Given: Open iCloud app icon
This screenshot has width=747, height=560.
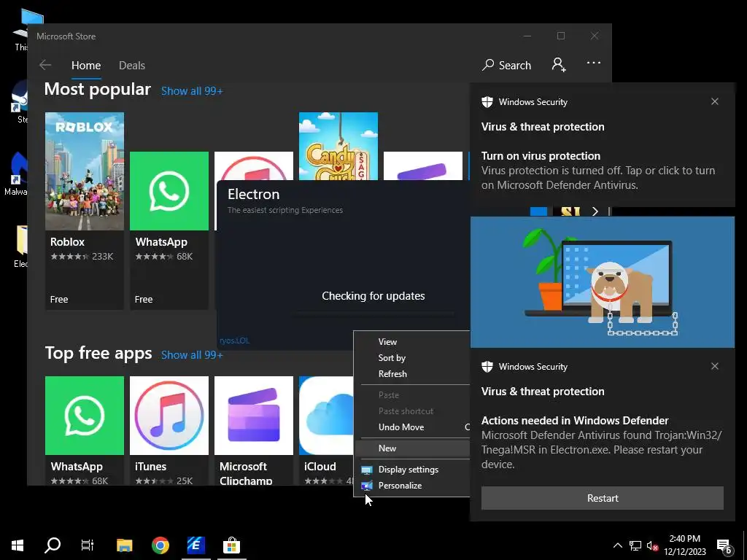Looking at the screenshot, I should click(326, 416).
